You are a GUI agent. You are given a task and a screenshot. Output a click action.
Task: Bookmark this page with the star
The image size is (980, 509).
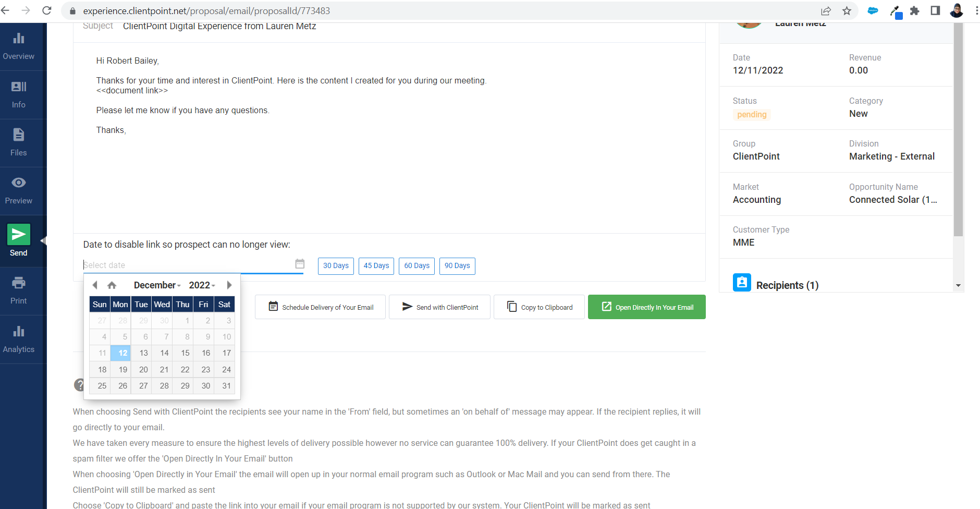tap(847, 11)
